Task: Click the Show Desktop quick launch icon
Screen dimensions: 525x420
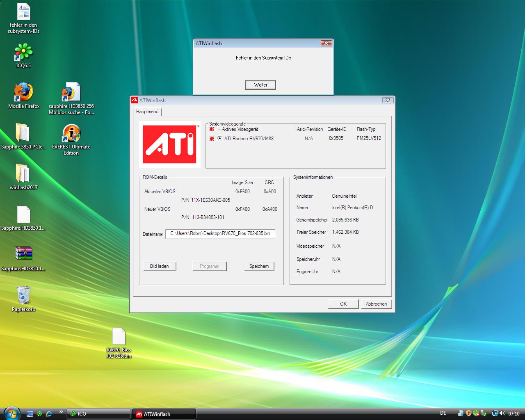Action: tap(30, 414)
